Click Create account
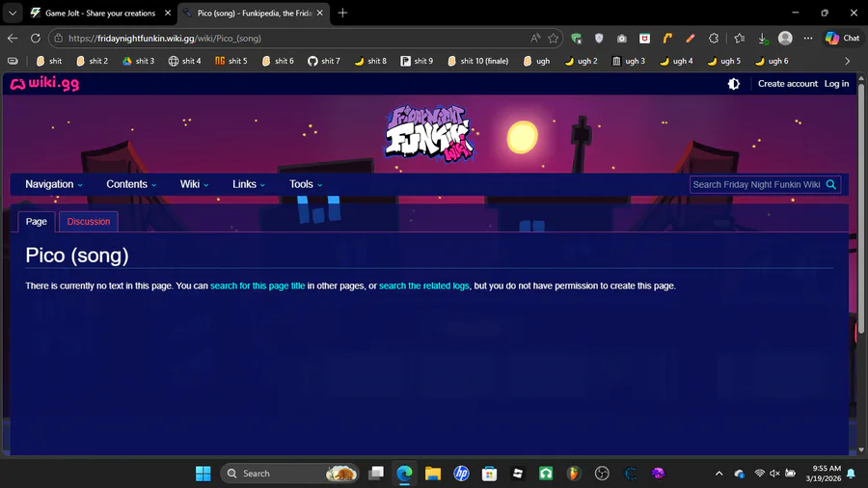Screen dimensions: 868x488 [x=787, y=84]
